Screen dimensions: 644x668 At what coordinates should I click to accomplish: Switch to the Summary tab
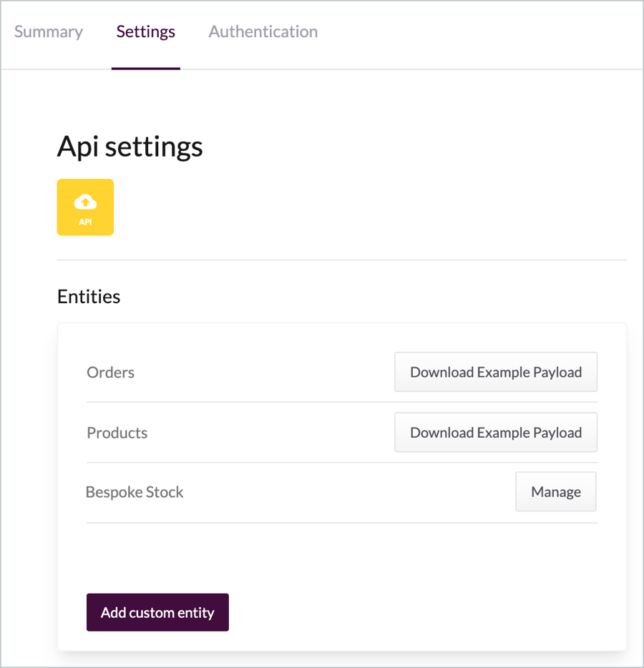(x=49, y=32)
